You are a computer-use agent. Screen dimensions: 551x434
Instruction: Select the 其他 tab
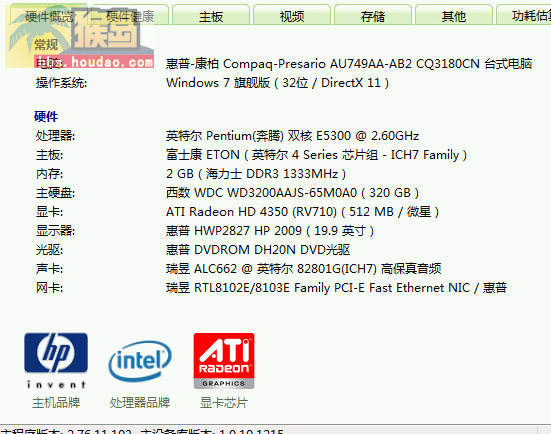click(454, 16)
